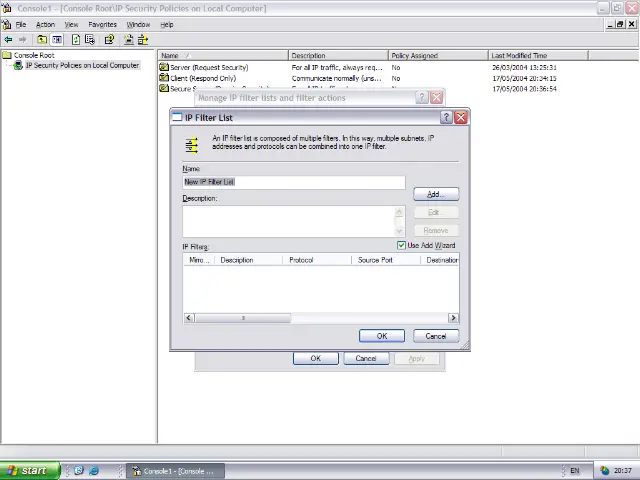Click the Console1 taskbar button

click(175, 471)
